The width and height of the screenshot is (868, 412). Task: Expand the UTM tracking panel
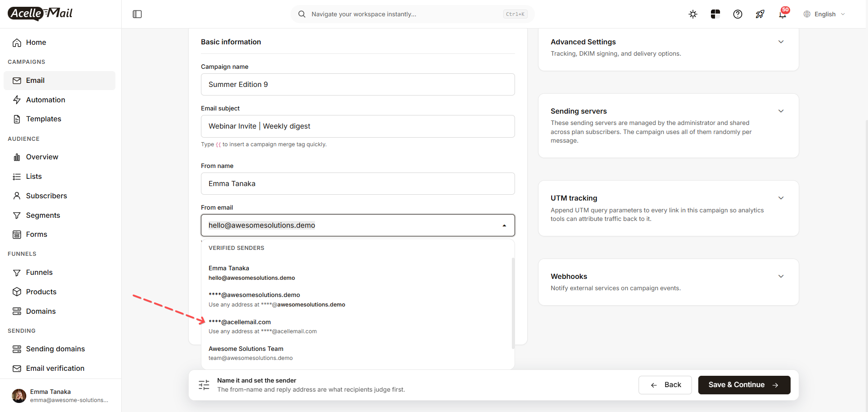click(x=781, y=198)
